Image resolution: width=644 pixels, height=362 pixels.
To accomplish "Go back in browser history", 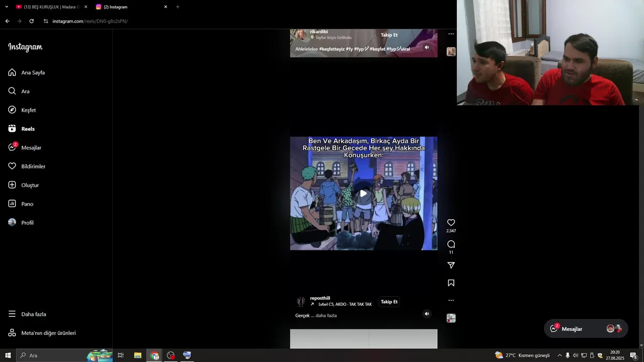I will click(x=7, y=21).
